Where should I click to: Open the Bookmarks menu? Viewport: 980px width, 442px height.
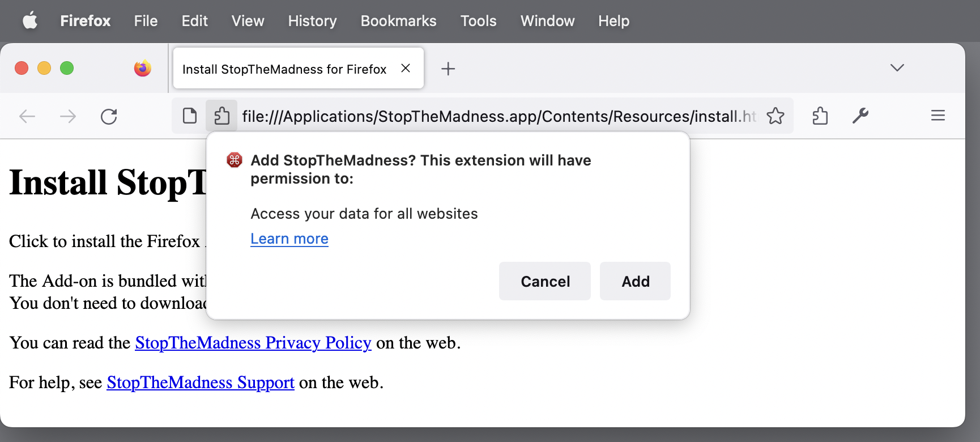tap(398, 21)
